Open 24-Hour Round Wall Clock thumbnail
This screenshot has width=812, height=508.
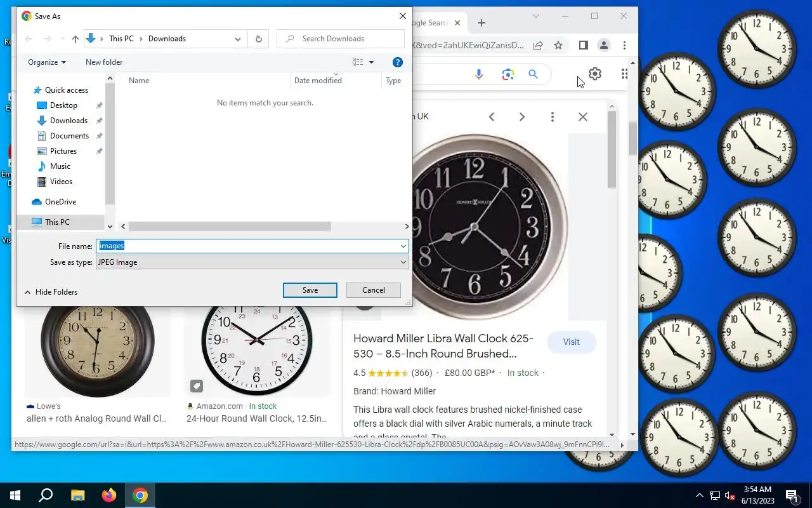256,351
